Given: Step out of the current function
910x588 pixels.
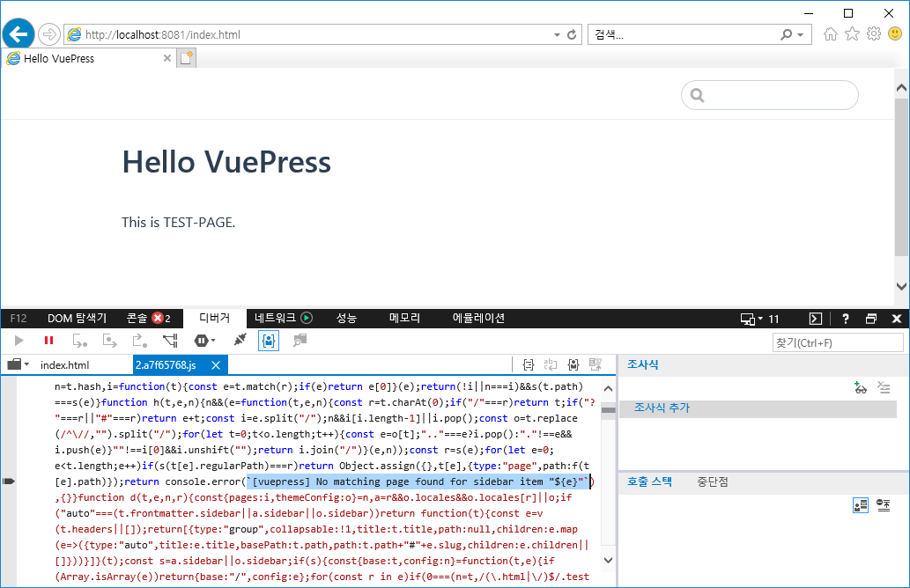Looking at the screenshot, I should (x=139, y=342).
